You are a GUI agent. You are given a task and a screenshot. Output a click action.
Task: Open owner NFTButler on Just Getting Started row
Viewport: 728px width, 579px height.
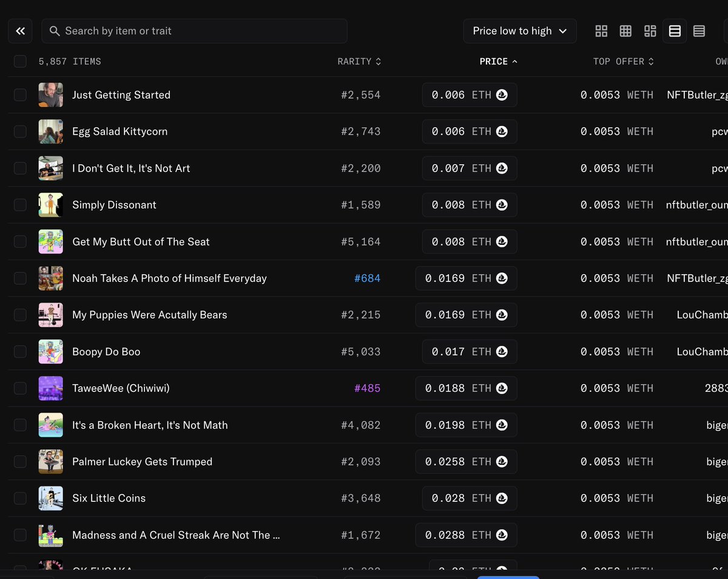coord(697,95)
